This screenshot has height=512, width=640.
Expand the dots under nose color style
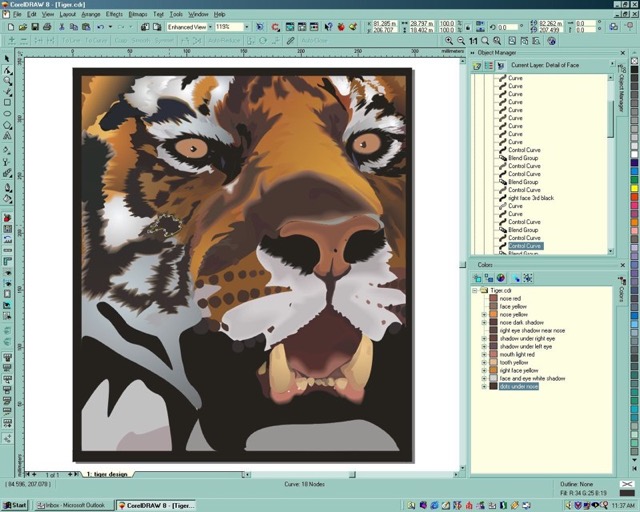tap(484, 386)
